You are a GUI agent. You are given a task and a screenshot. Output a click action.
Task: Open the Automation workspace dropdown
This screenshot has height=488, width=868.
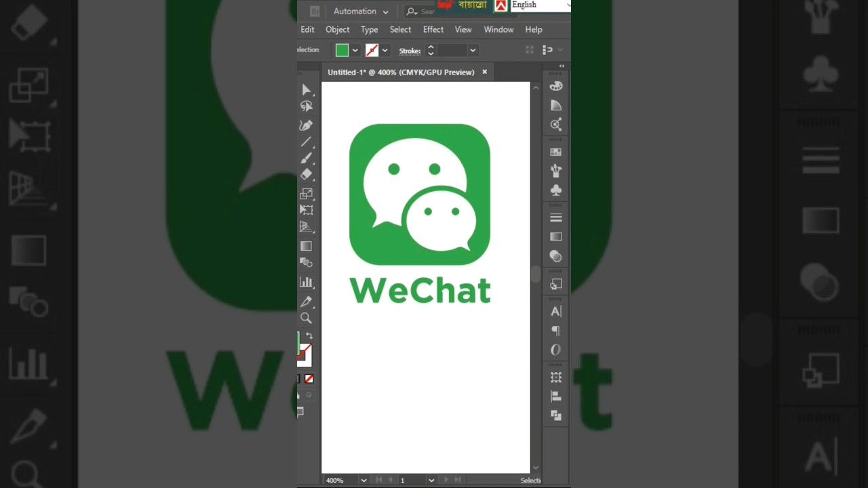click(x=361, y=12)
